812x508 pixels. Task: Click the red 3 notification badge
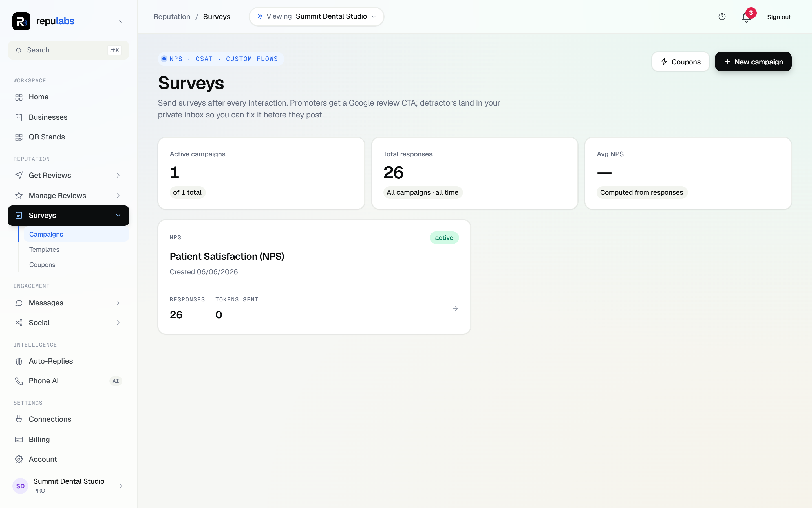(751, 13)
